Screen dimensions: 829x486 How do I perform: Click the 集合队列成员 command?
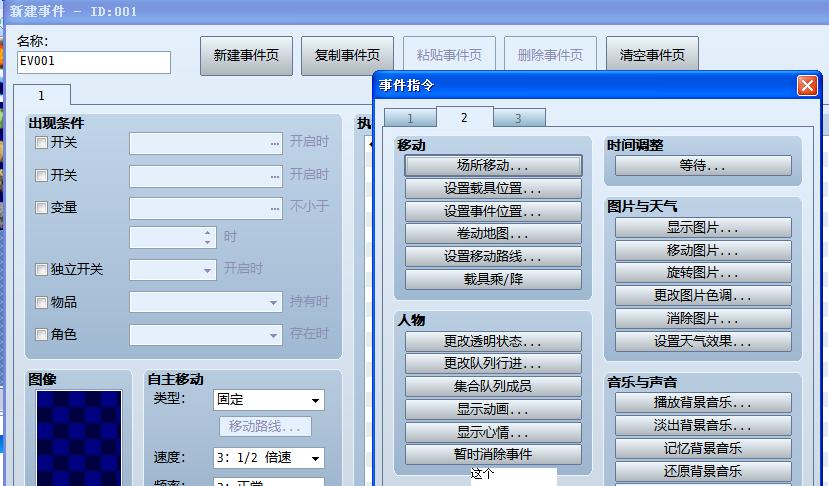pyautogui.click(x=493, y=386)
